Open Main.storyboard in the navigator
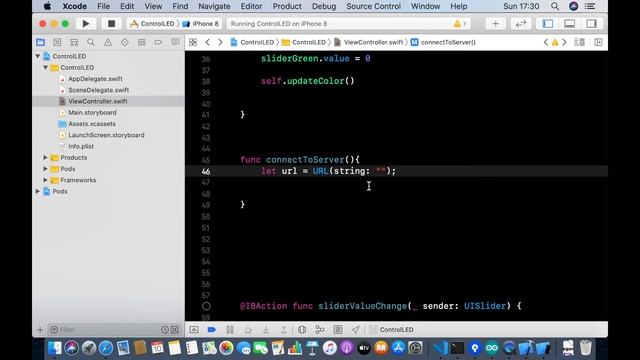This screenshot has width=640, height=360. click(92, 112)
